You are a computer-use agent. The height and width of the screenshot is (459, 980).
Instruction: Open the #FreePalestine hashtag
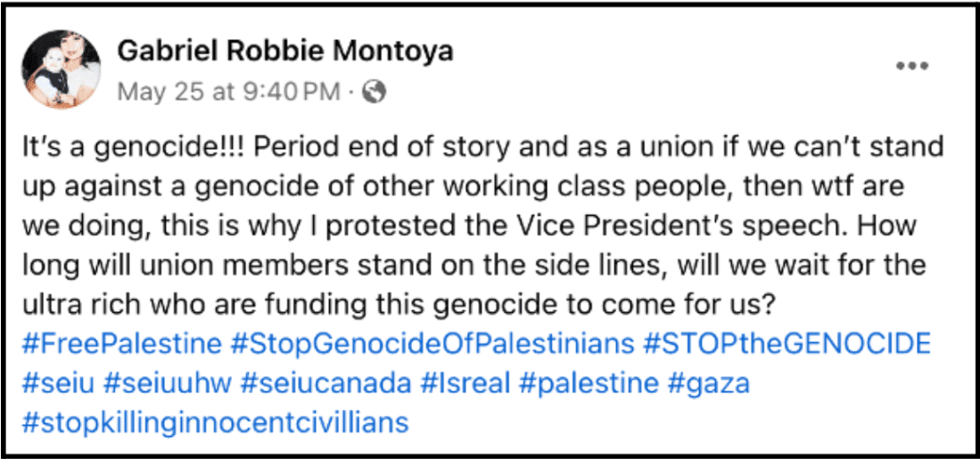(120, 342)
